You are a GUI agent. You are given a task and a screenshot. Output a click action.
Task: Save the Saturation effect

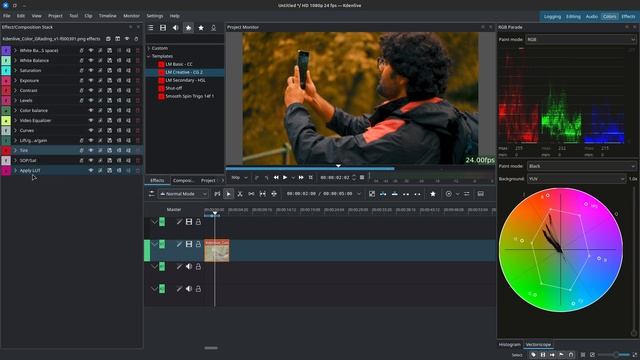pos(109,71)
